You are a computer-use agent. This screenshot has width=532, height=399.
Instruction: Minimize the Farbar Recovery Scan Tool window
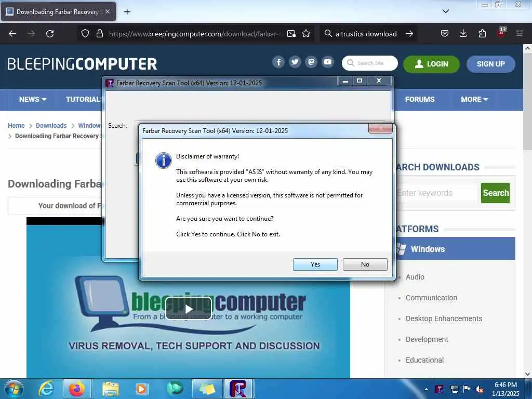[345, 81]
